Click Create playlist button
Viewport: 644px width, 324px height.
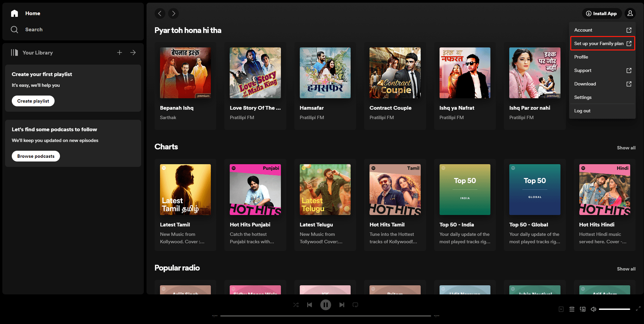tap(33, 101)
